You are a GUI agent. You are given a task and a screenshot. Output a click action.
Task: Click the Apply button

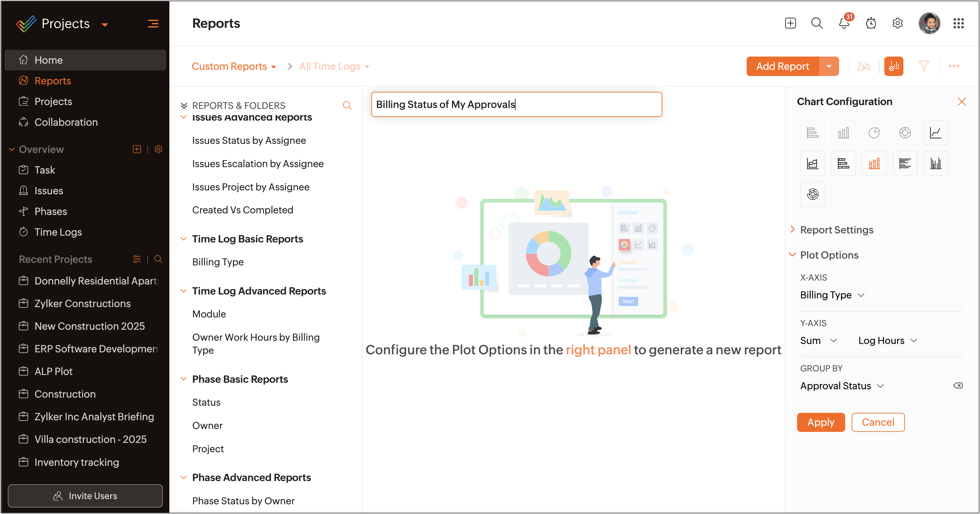click(x=821, y=422)
